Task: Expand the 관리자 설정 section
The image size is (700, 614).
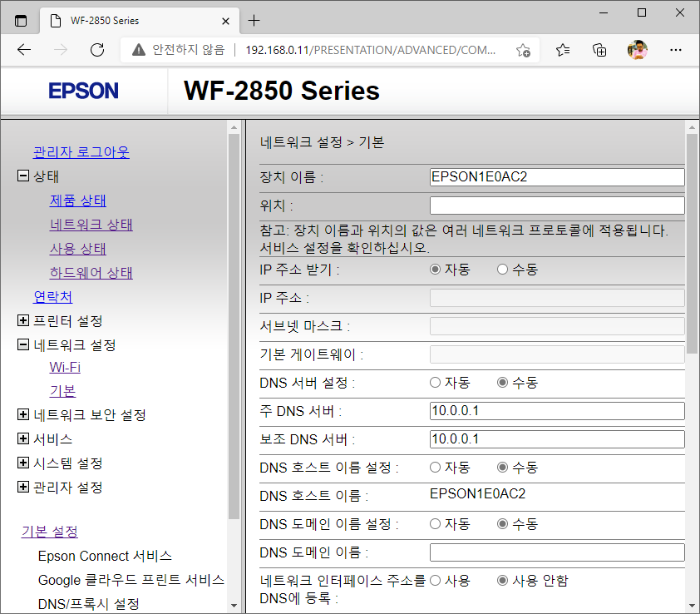Action: (x=23, y=487)
